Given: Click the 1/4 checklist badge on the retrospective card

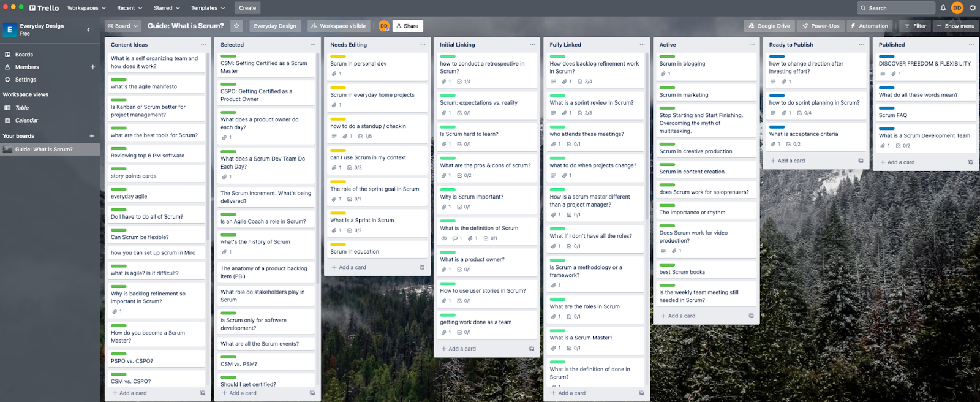Looking at the screenshot, I should click(464, 82).
